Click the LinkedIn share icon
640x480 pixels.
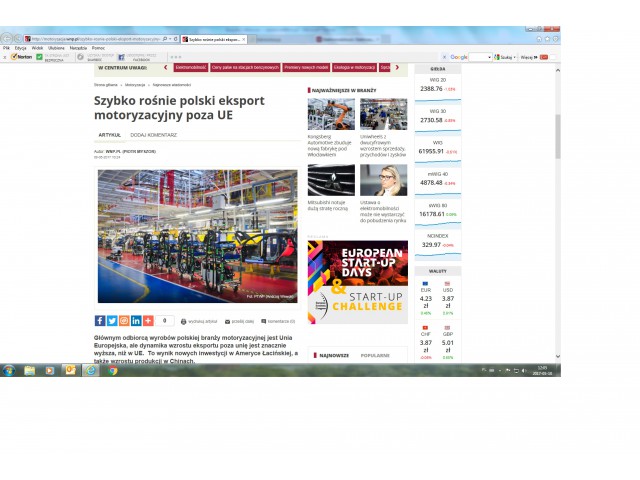tap(136, 320)
